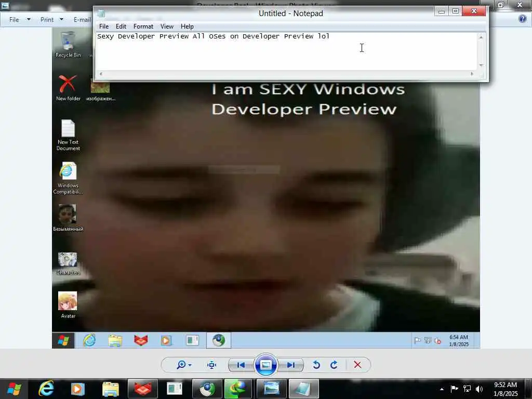The image size is (532, 399).
Task: Click the red fox icon on bottom taskbar
Action: click(x=142, y=389)
